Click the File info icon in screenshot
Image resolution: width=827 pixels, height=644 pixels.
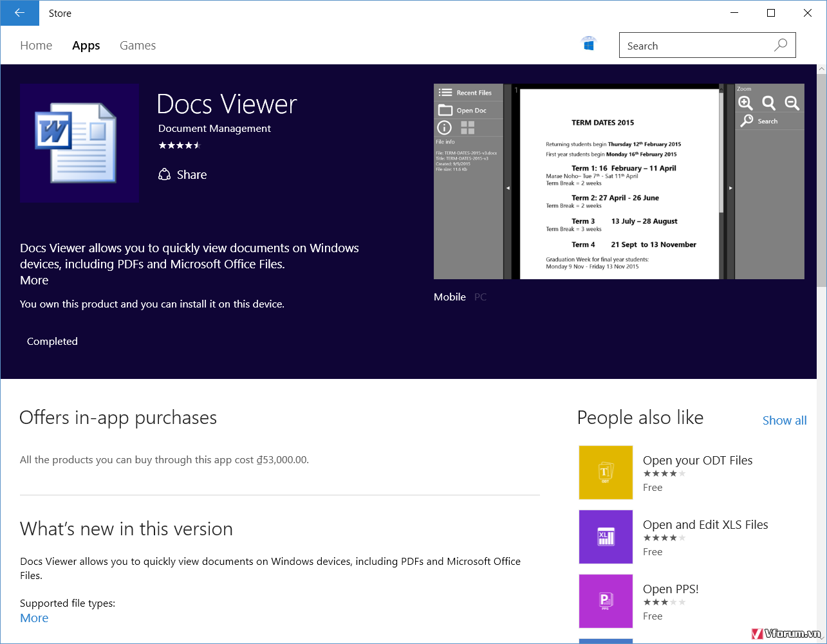point(444,127)
